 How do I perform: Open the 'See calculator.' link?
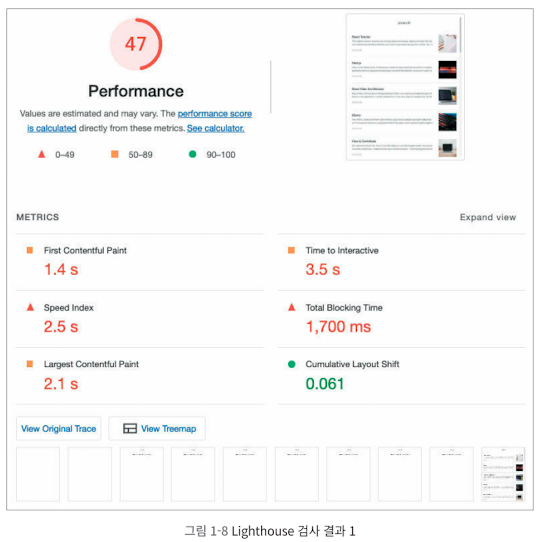click(x=216, y=128)
